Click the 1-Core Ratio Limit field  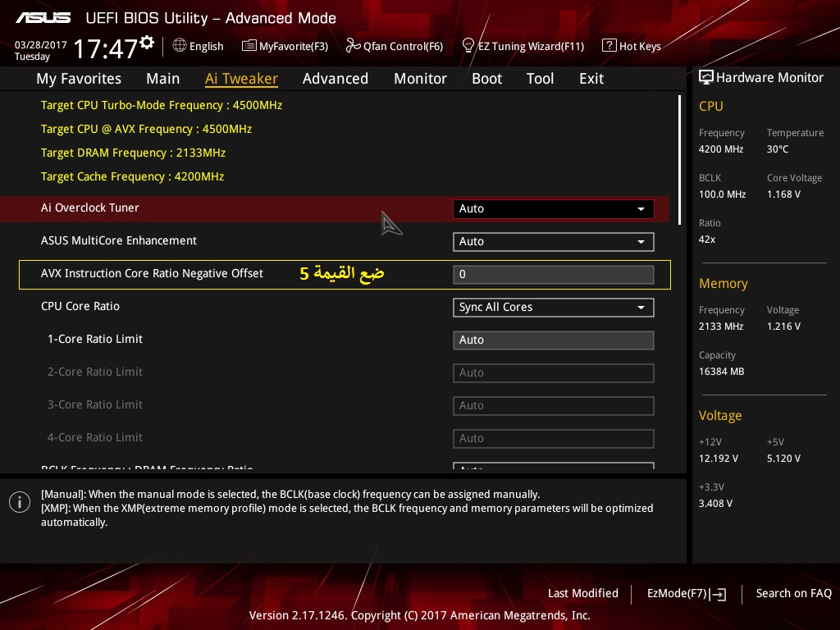554,340
